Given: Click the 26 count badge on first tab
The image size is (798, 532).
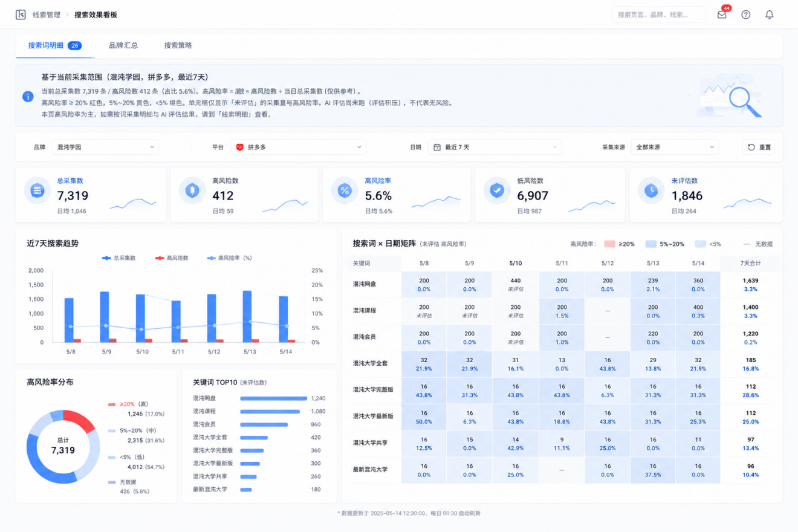Looking at the screenshot, I should (x=75, y=45).
